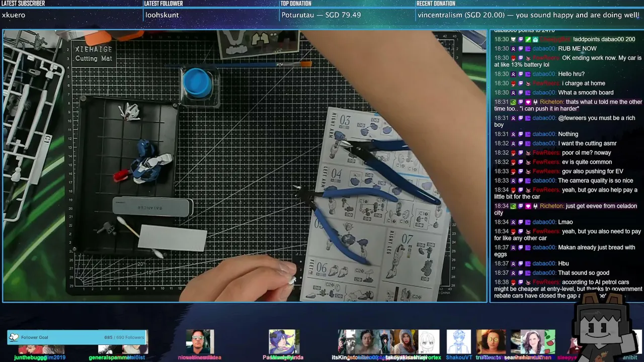Click the pink heart badge on Richeton's "just get eevee" message

(528, 206)
